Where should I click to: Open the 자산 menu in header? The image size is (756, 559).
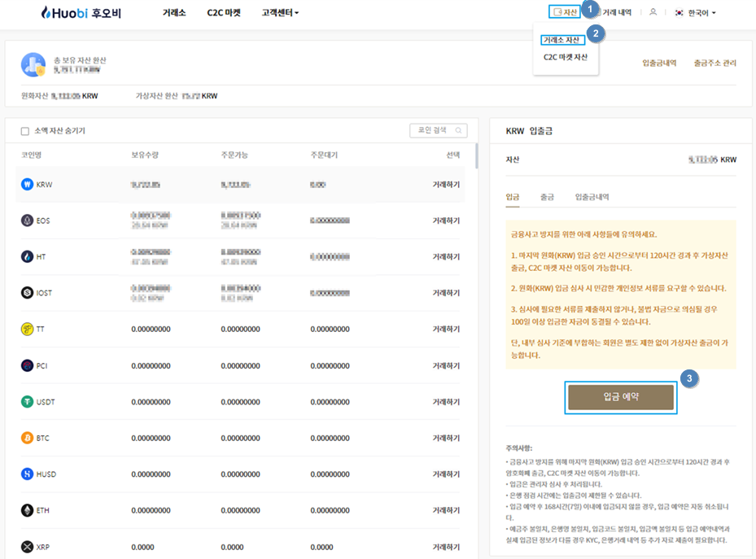point(565,12)
